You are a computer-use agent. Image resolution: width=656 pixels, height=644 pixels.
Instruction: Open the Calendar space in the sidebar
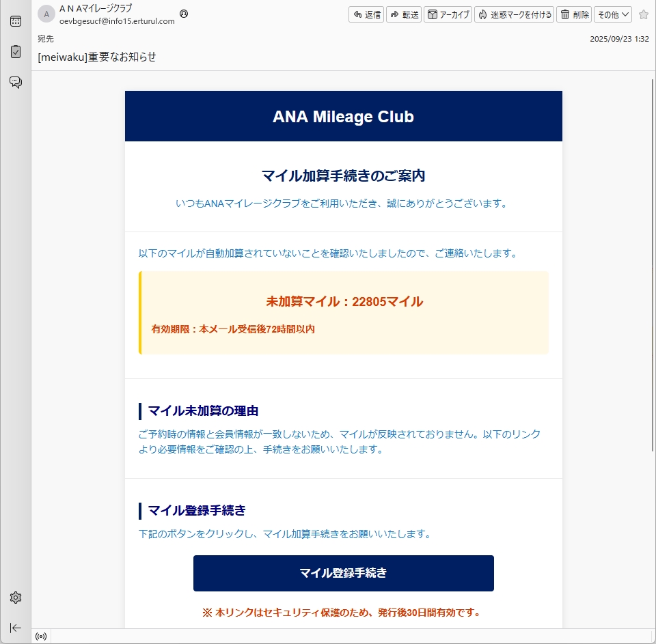pyautogui.click(x=15, y=21)
